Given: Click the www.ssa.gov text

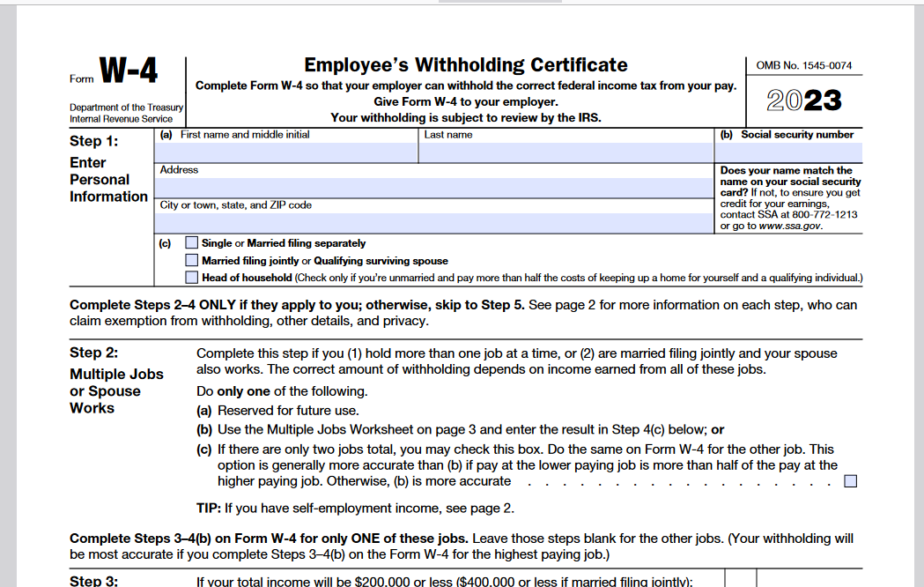Looking at the screenshot, I should 789,226.
